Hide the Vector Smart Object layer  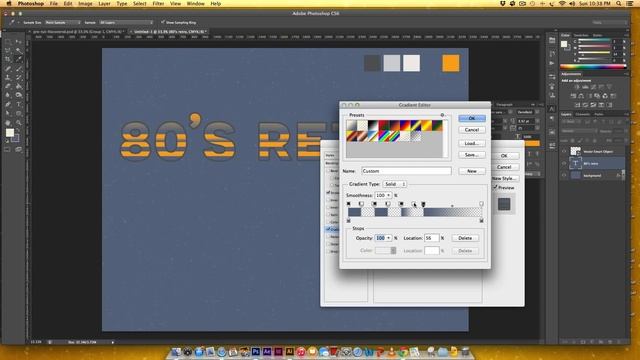tap(564, 151)
